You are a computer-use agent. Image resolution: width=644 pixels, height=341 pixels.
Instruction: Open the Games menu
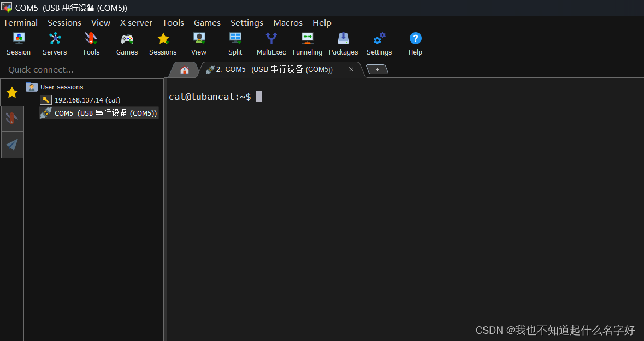click(x=207, y=22)
